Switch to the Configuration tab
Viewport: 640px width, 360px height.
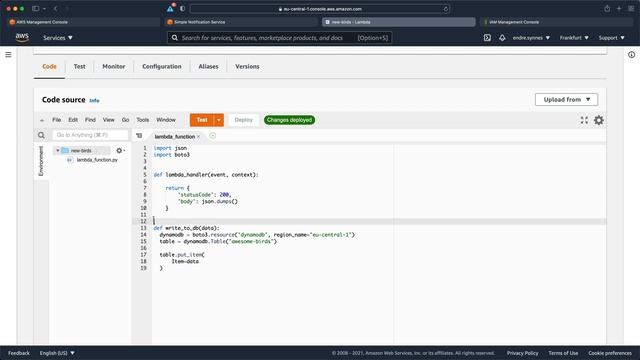[x=162, y=66]
